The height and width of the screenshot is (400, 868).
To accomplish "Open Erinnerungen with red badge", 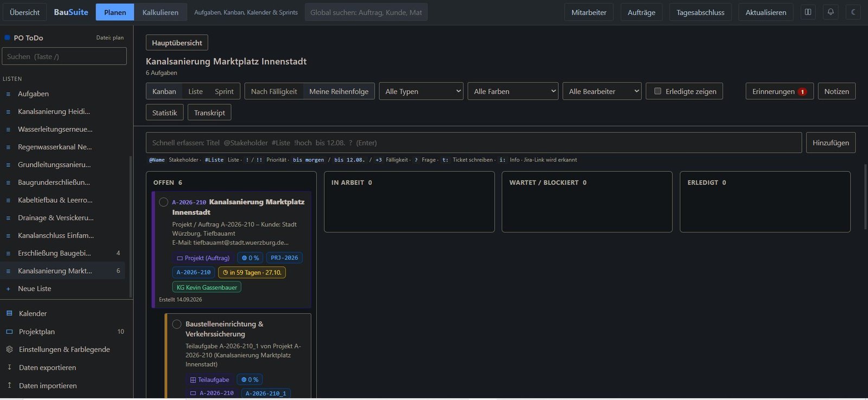I will click(780, 91).
